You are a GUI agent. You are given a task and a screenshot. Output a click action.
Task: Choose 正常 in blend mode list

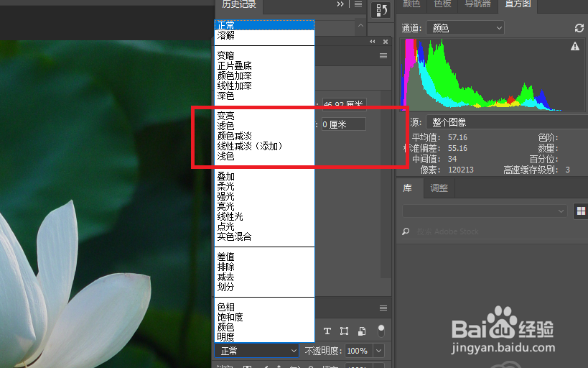pyautogui.click(x=264, y=25)
